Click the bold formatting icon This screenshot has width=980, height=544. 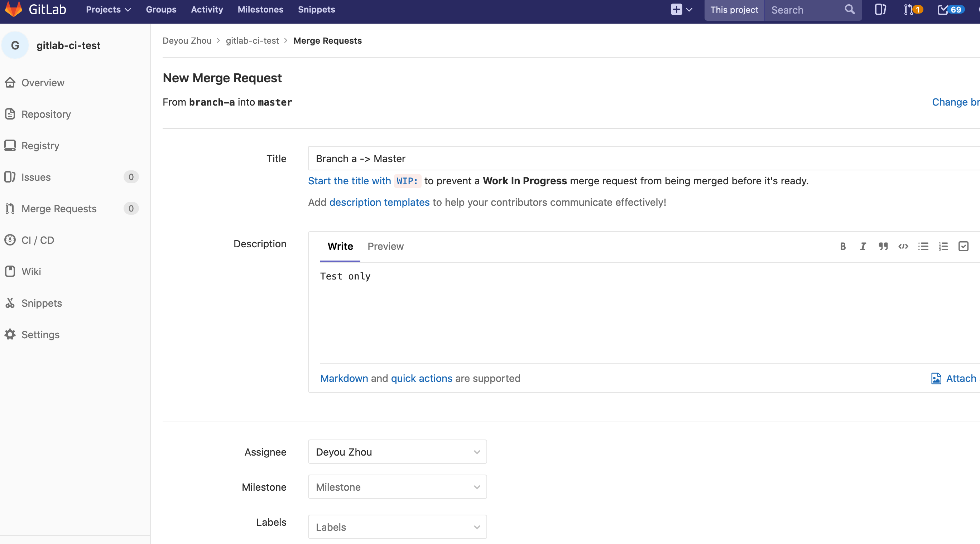click(x=843, y=246)
